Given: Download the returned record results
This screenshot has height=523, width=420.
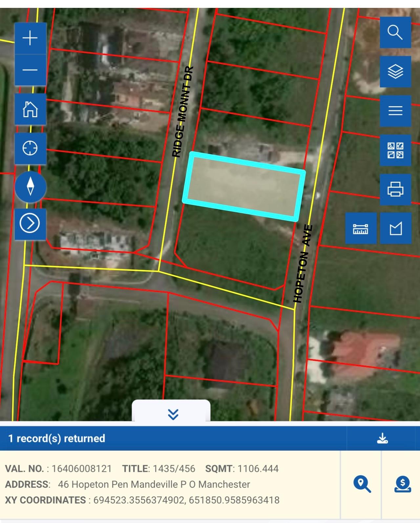Looking at the screenshot, I should click(x=383, y=438).
